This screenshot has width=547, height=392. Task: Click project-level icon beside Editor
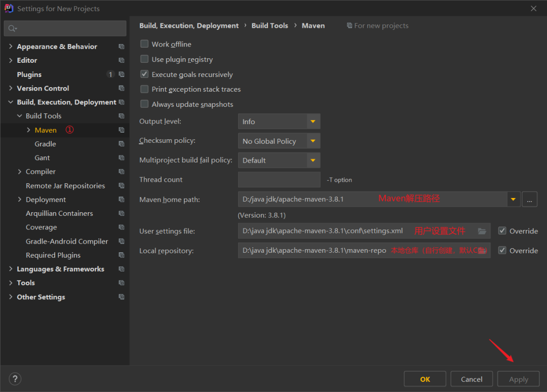(x=122, y=60)
